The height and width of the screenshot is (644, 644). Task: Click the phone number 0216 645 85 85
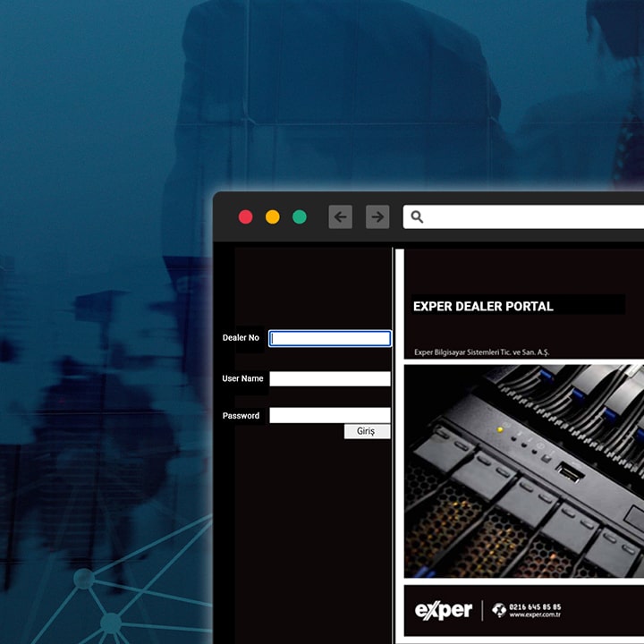tap(535, 607)
